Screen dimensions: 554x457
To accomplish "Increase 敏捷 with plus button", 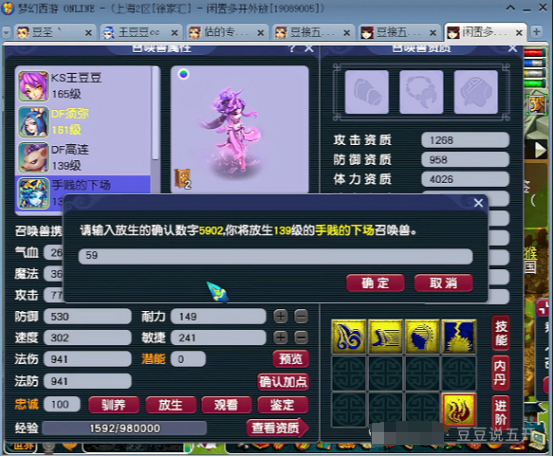I will click(x=281, y=338).
